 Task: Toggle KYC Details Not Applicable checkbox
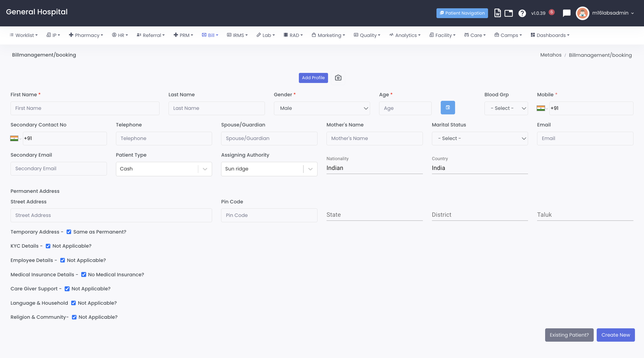click(48, 246)
